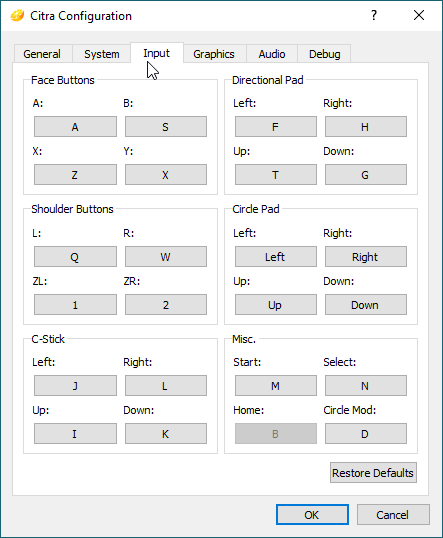Change Circle Pad Up binding

276,304
